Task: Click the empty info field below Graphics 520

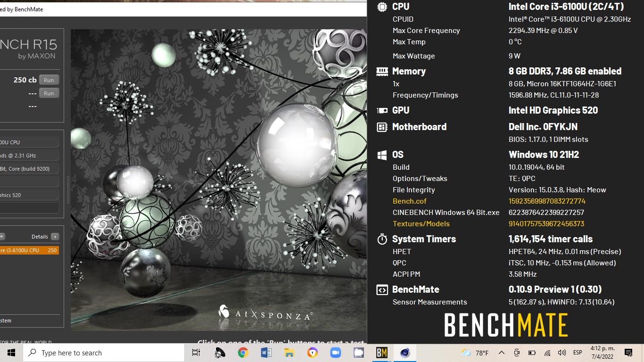Action: 29,208
